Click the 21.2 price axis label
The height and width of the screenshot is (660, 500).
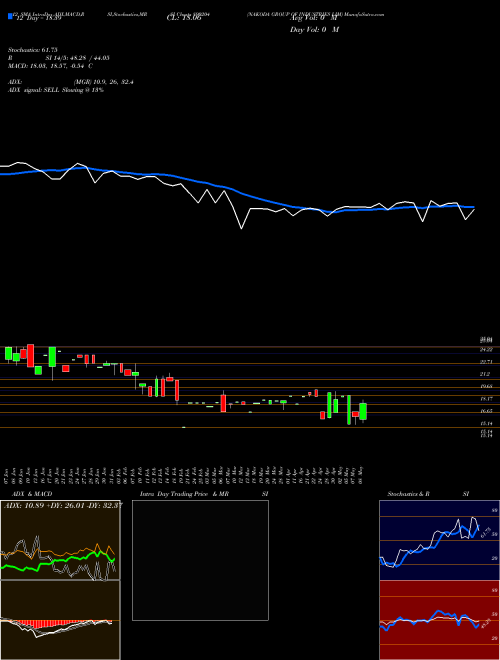click(487, 374)
